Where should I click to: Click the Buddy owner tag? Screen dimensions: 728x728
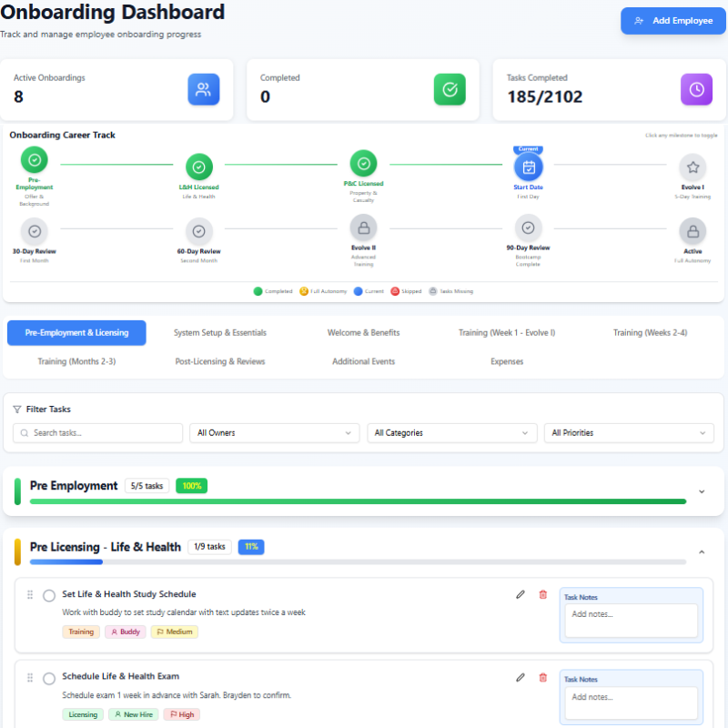(126, 632)
